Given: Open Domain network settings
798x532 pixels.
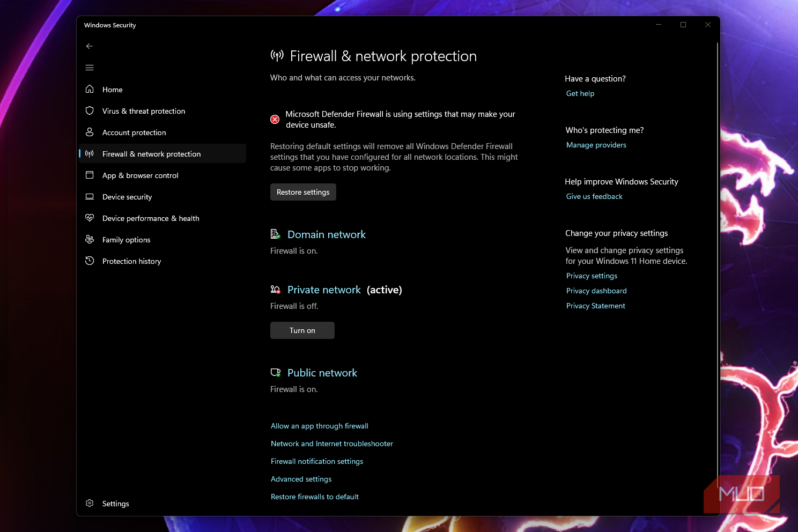Looking at the screenshot, I should (x=327, y=234).
